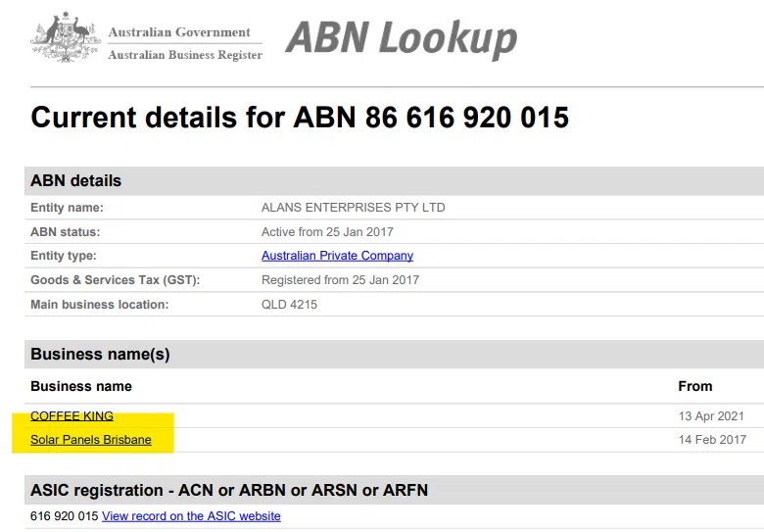Click the Business name column header
Viewport: 764px width, 532px height.
click(81, 386)
